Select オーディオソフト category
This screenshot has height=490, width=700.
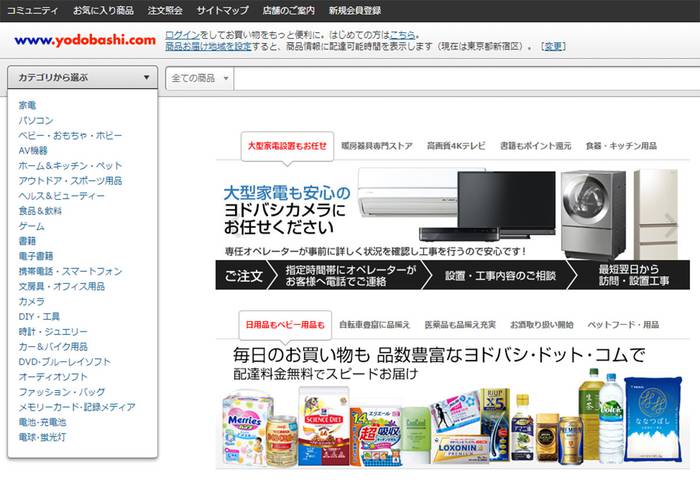point(53,377)
